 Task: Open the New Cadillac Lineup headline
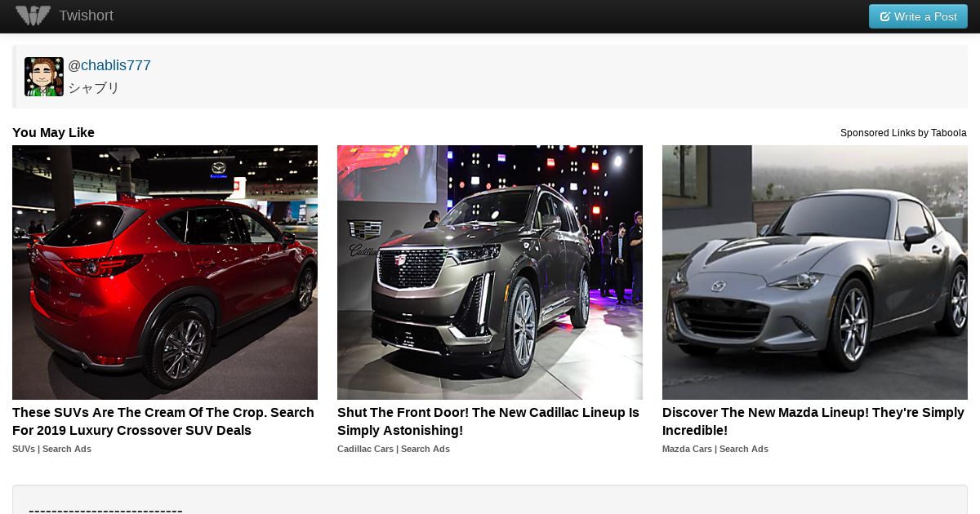click(x=488, y=422)
